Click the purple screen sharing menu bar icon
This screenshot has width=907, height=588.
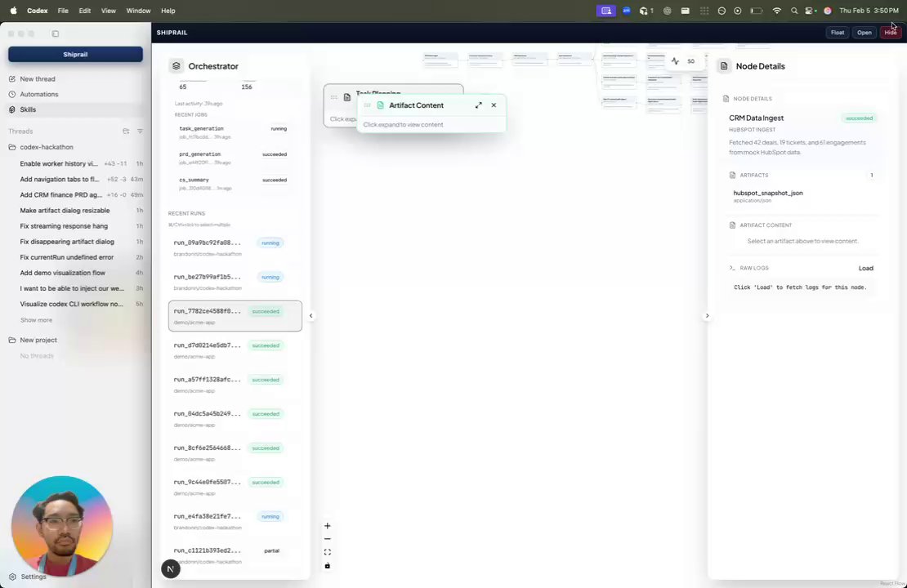606,11
